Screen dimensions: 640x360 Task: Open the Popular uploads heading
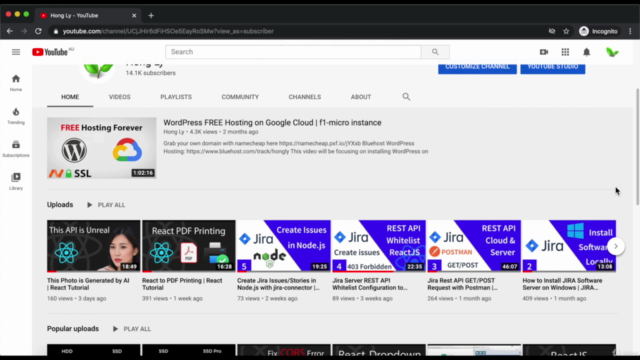pos(73,329)
